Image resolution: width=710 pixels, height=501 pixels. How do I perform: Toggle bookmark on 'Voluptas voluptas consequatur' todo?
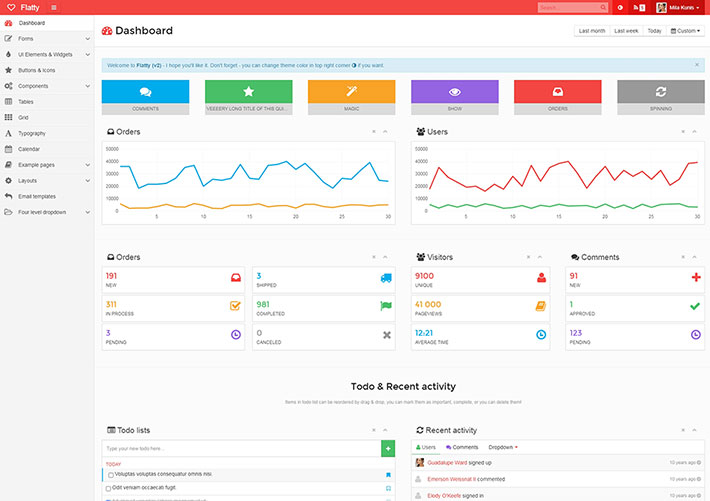click(x=388, y=474)
